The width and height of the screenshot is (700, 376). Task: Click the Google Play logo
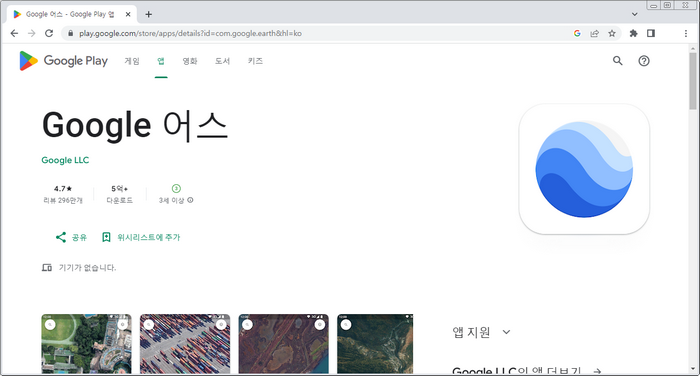tap(63, 61)
